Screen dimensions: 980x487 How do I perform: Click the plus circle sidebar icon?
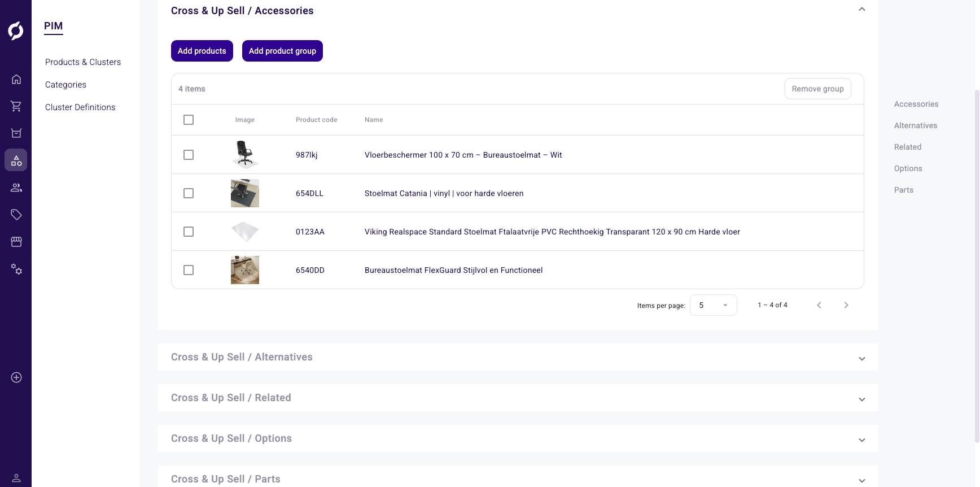[16, 377]
